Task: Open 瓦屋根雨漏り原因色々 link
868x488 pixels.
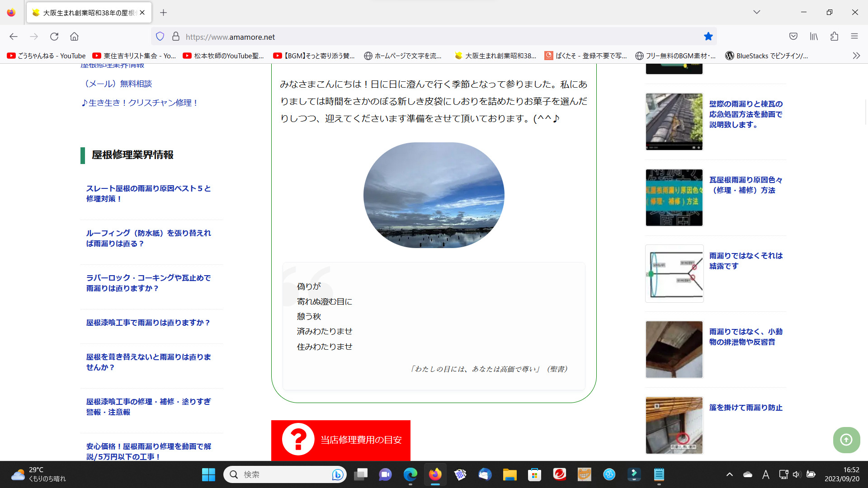Action: [x=746, y=185]
